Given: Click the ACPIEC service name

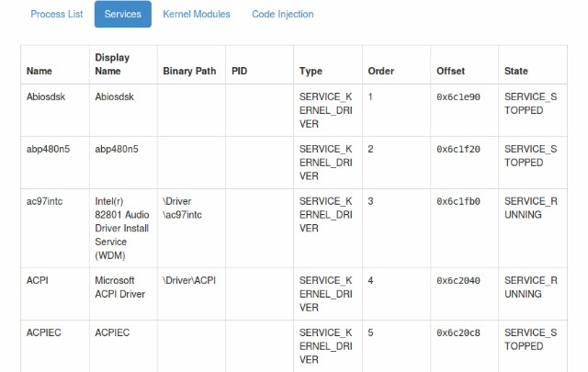Looking at the screenshot, I should (43, 333).
